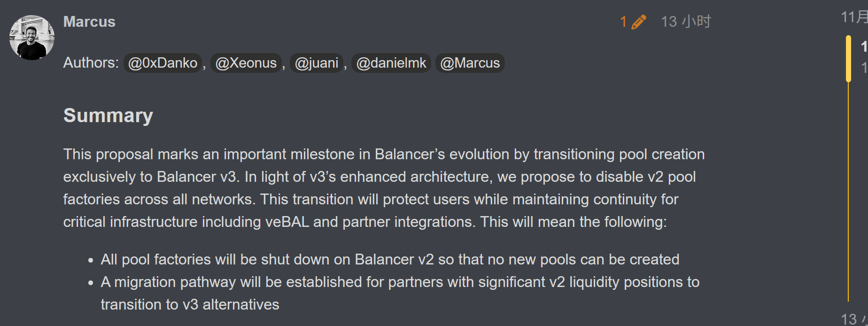Screen dimensions: 868x326
Task: Click the bullet about pool factories shut down
Action: coord(390,259)
